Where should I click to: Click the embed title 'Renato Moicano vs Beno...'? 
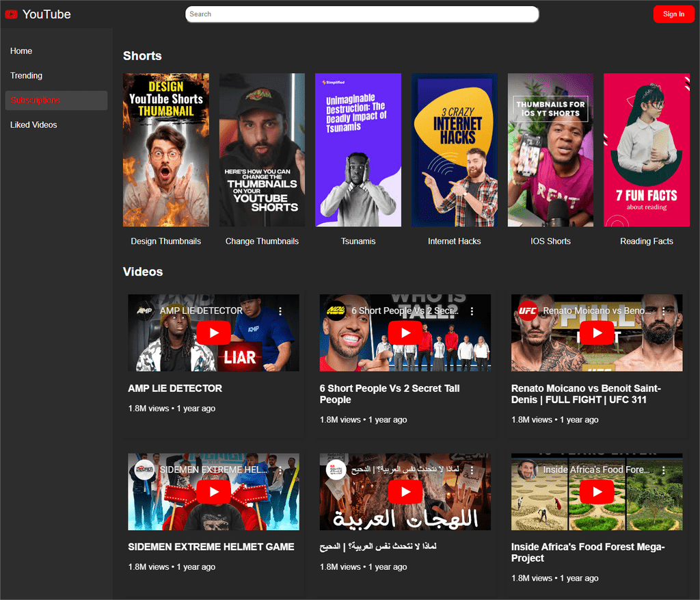pos(597,311)
